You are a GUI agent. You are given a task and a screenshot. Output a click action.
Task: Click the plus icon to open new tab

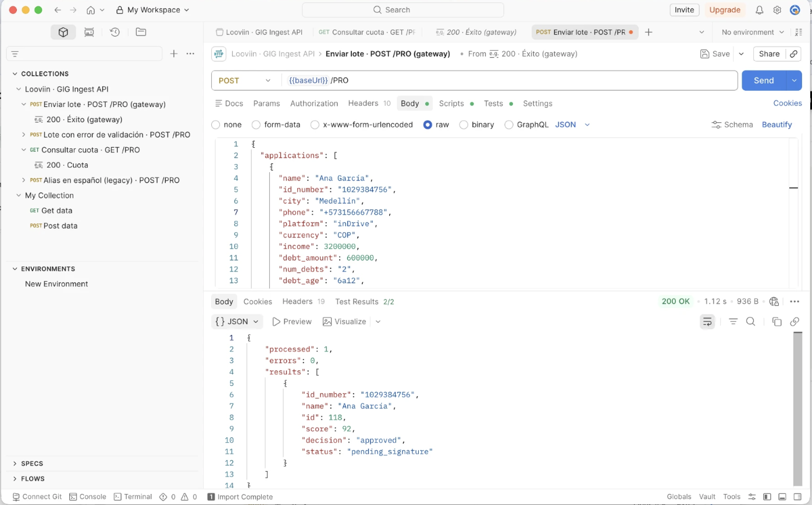click(x=649, y=32)
